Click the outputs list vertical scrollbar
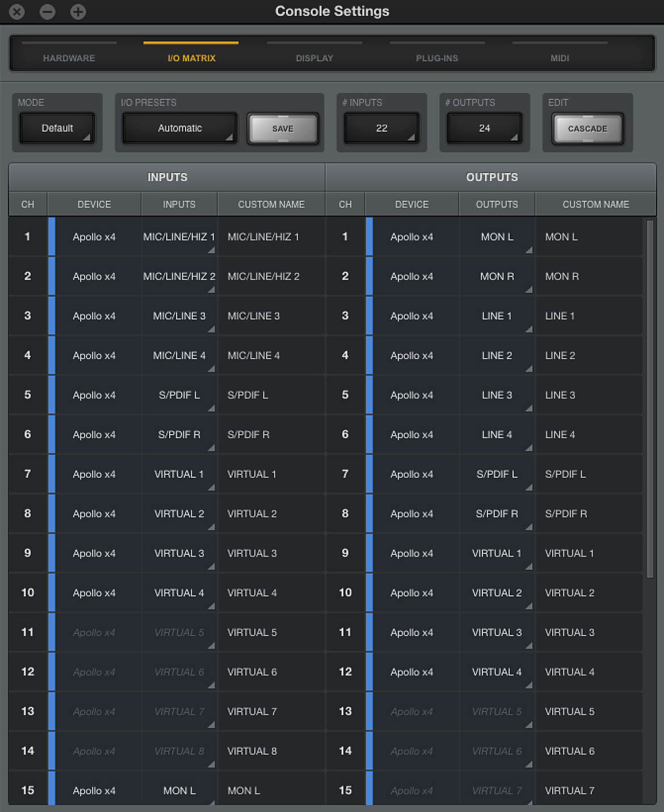Viewport: 664px width, 812px height. (650, 399)
